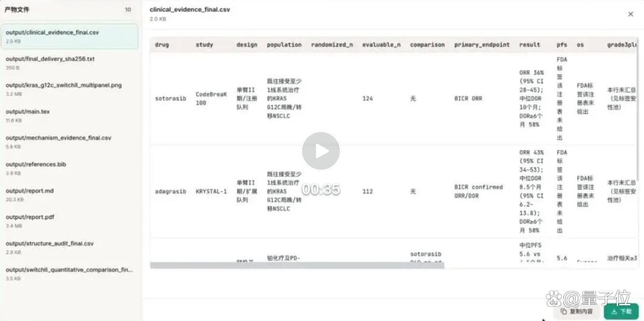
Task: Open output/switchII_quantitative_comparison file
Action: click(69, 274)
